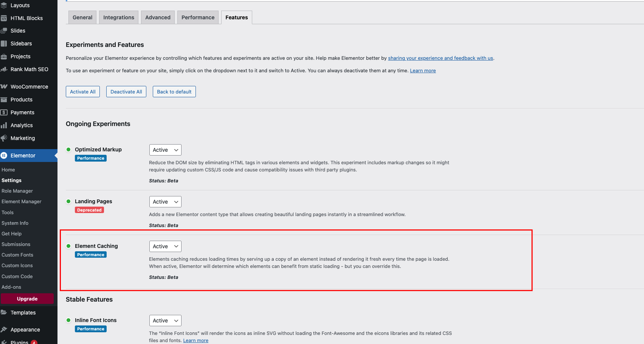Click the Sidebars menu icon
Screen dimensions: 644x344
[4, 44]
